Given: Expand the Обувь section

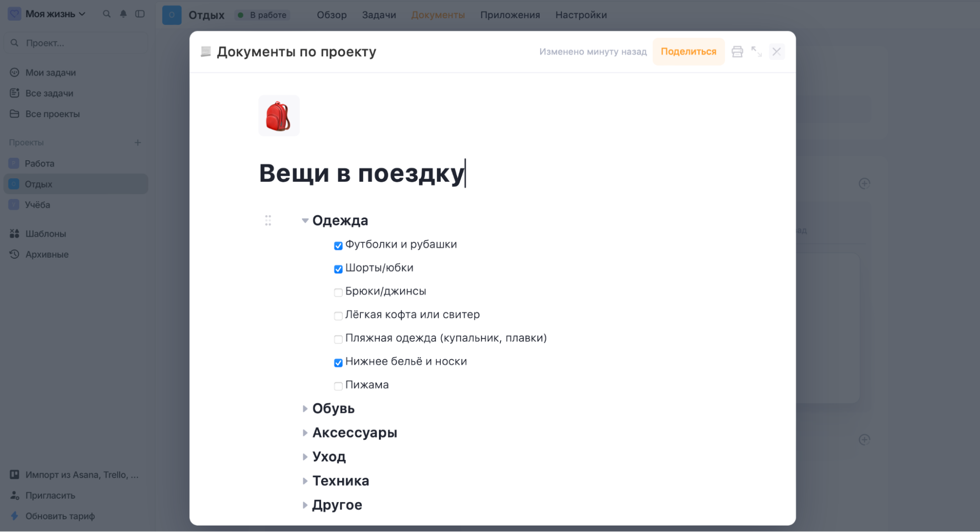Looking at the screenshot, I should [x=305, y=409].
